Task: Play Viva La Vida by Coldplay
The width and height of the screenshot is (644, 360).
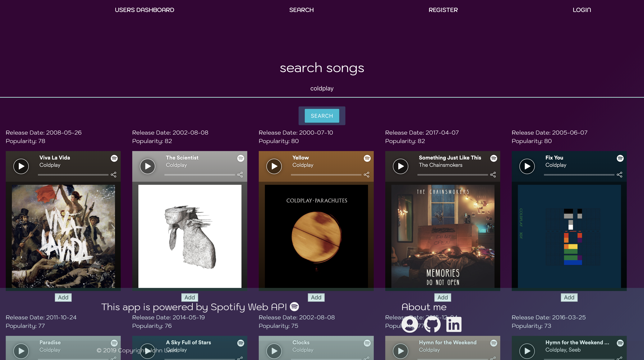Action: pos(21,166)
